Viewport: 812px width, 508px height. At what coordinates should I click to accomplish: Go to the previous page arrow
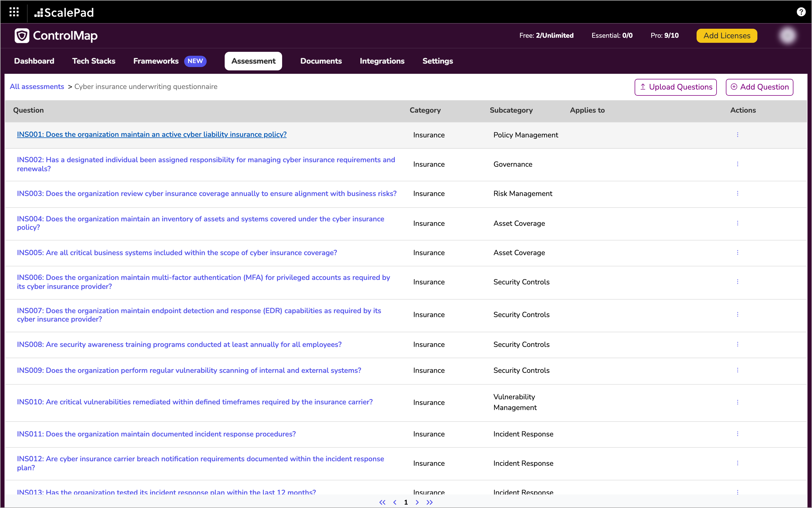click(x=395, y=502)
